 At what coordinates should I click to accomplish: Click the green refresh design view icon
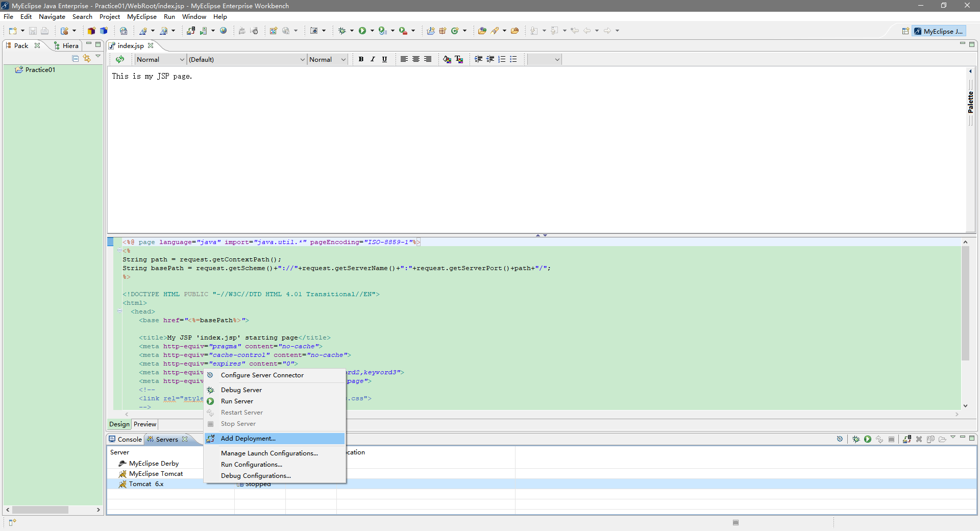click(120, 59)
